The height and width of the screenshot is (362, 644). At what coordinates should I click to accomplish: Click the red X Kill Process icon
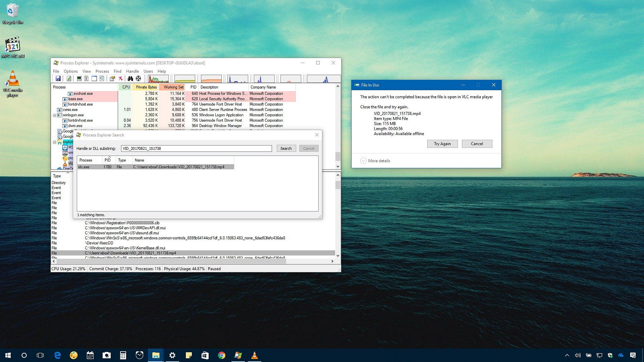120,79
